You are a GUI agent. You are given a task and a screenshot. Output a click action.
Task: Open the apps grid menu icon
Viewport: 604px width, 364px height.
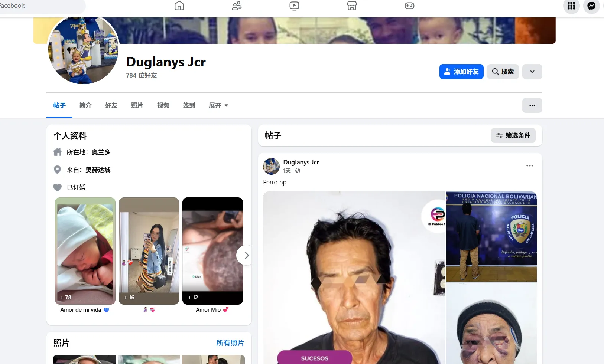(x=571, y=6)
